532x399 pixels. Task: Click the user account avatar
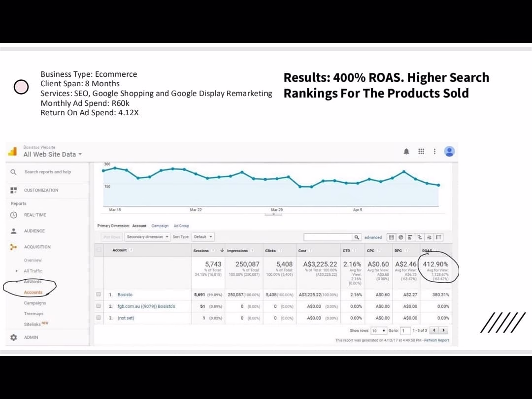(x=449, y=151)
